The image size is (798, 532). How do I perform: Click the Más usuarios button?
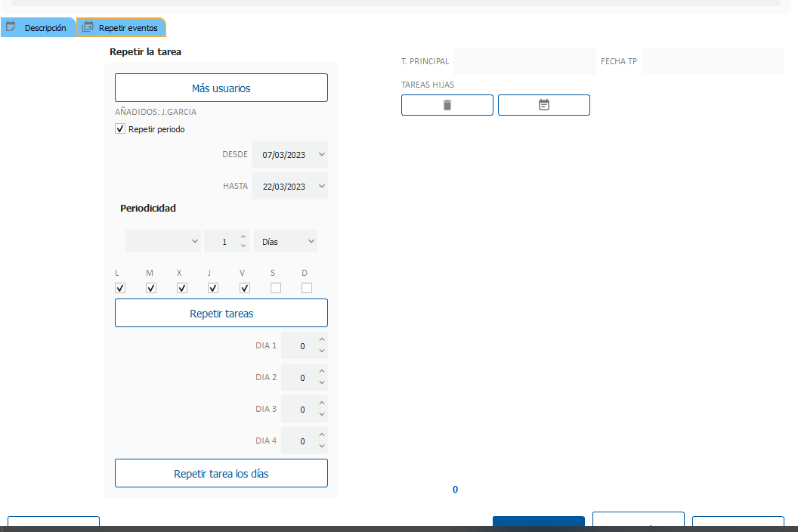(221, 88)
